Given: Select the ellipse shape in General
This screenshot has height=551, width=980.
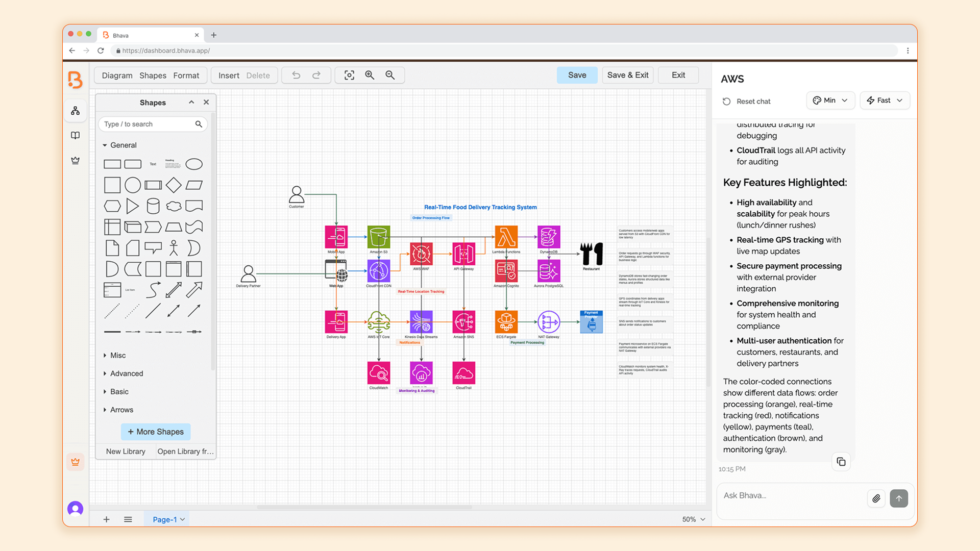Looking at the screenshot, I should [194, 164].
